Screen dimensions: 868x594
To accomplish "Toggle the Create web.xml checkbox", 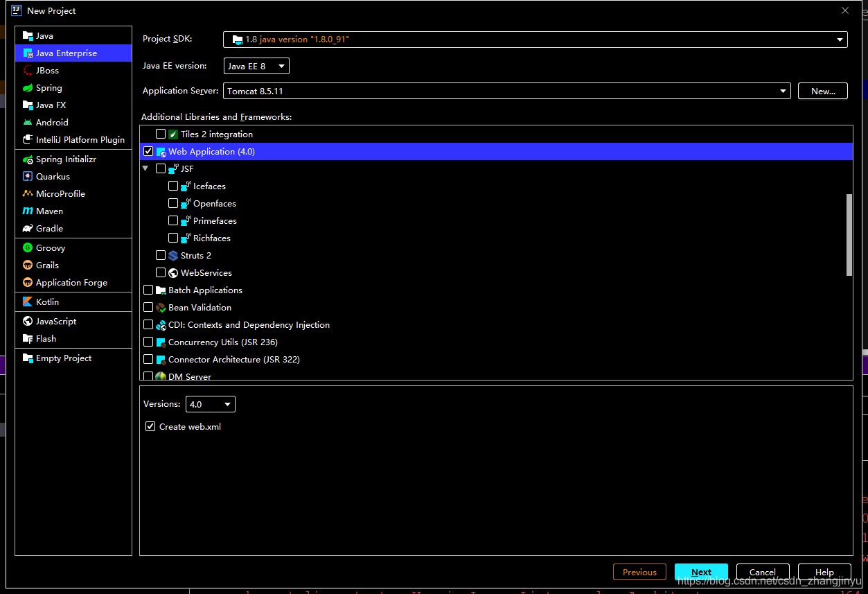I will tap(150, 426).
